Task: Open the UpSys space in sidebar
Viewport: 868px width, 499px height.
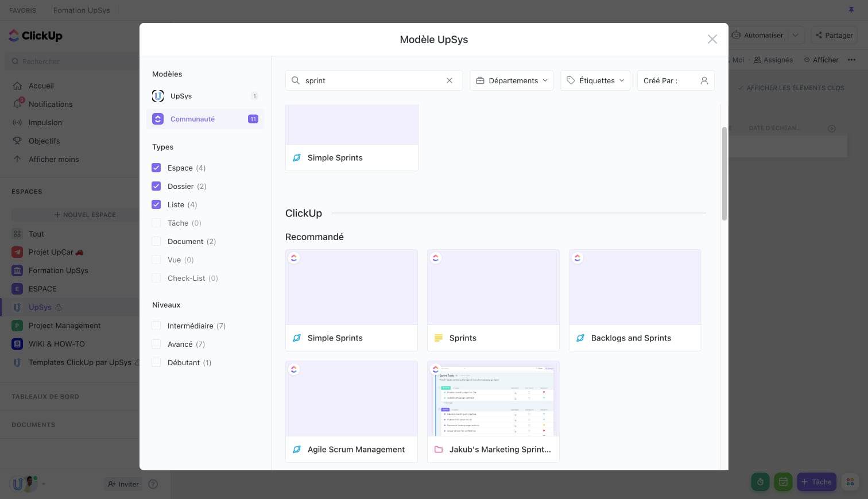Action: pyautogui.click(x=40, y=307)
